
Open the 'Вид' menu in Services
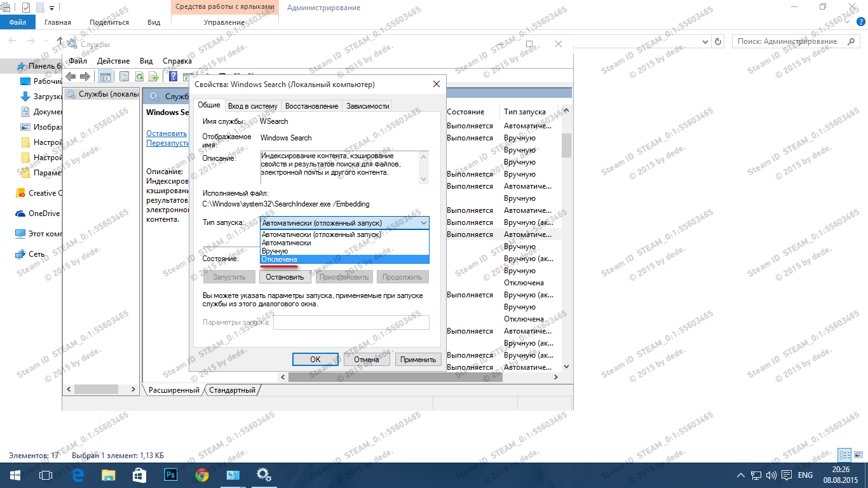pyautogui.click(x=146, y=61)
